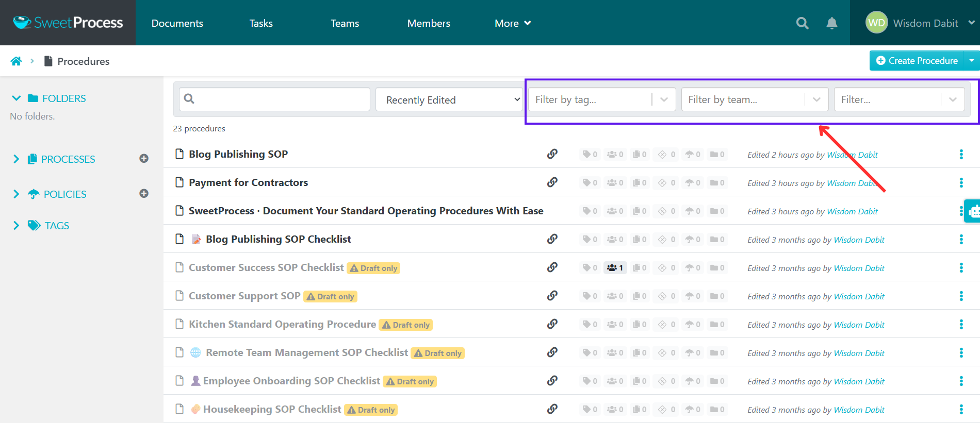The width and height of the screenshot is (980, 423).
Task: Click Procedures in the breadcrumb
Action: pos(84,61)
